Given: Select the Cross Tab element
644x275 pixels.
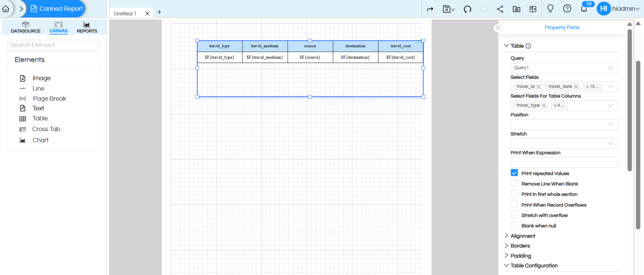Looking at the screenshot, I should click(46, 129).
